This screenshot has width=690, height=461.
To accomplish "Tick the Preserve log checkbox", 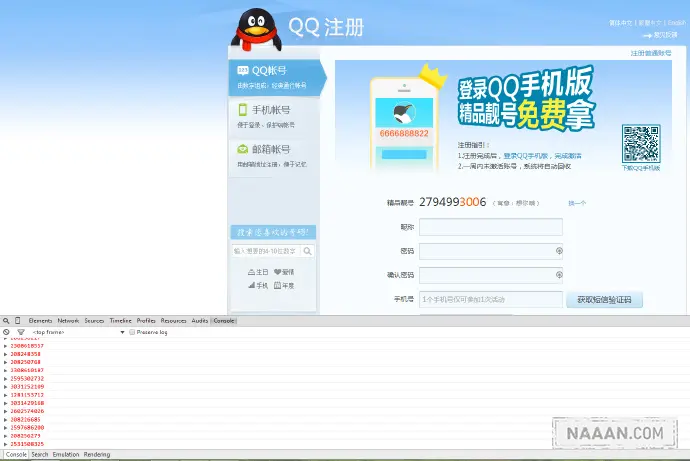I will [x=132, y=332].
